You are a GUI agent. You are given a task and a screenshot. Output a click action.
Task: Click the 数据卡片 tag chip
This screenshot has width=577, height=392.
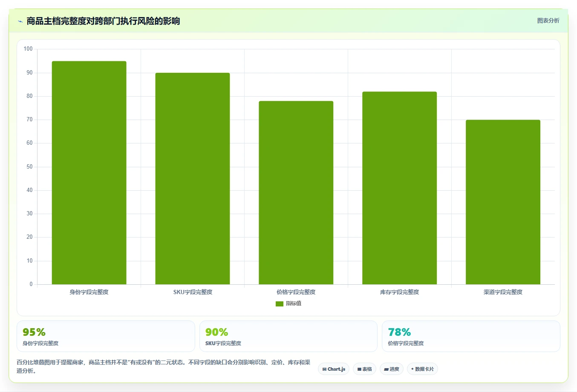[x=422, y=369]
